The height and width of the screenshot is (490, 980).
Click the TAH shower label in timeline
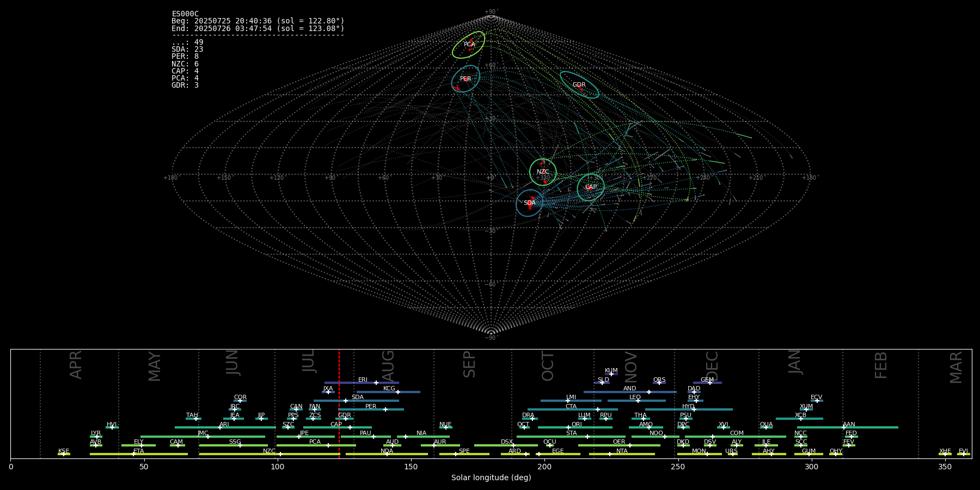pyautogui.click(x=192, y=415)
